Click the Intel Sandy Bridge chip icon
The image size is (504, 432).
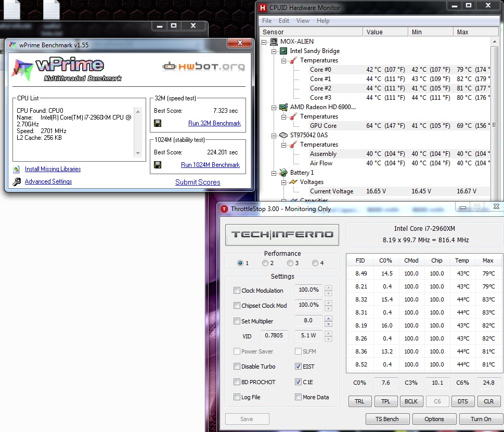click(283, 51)
